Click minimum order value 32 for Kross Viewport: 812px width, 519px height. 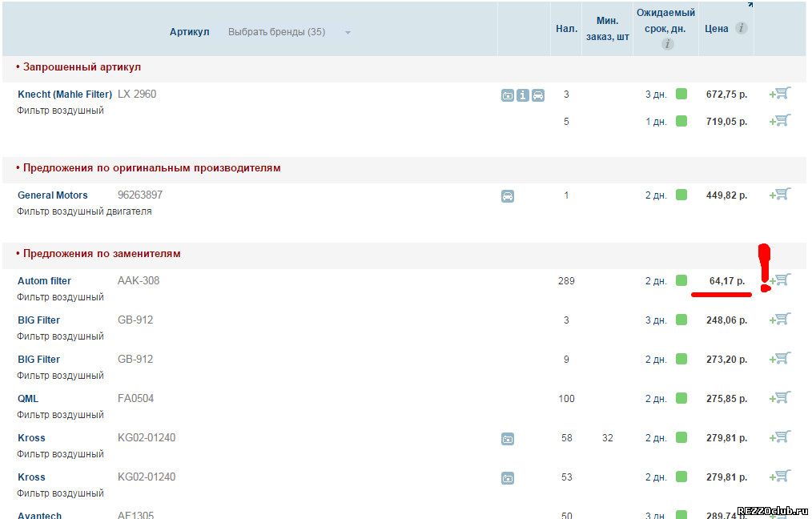click(x=608, y=438)
